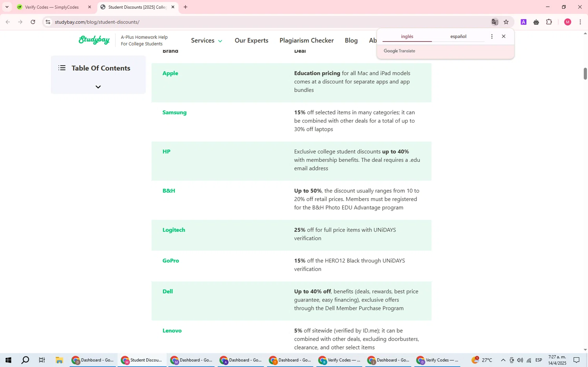Open File Explorer from taskbar
Screen dimensions: 588x367
tap(59, 360)
